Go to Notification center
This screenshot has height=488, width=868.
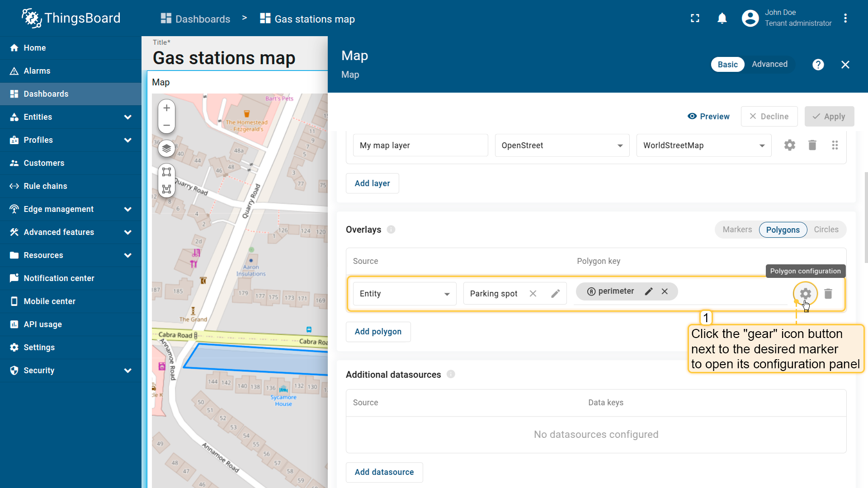coord(59,278)
